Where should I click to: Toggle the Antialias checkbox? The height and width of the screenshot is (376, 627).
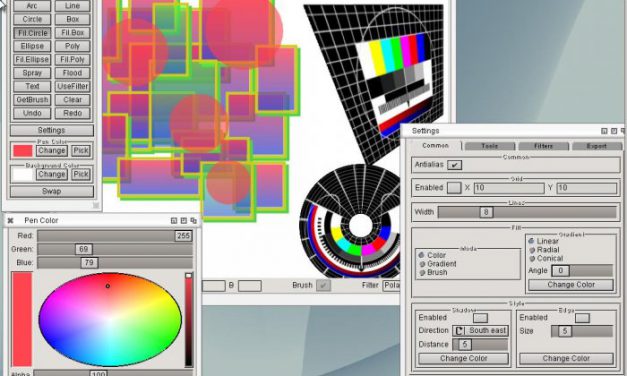pyautogui.click(x=455, y=165)
